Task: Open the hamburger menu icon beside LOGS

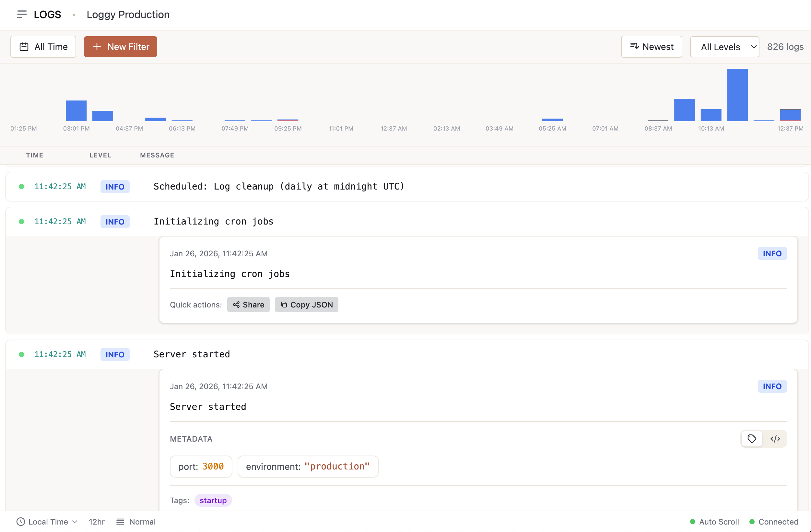Action: (x=22, y=14)
